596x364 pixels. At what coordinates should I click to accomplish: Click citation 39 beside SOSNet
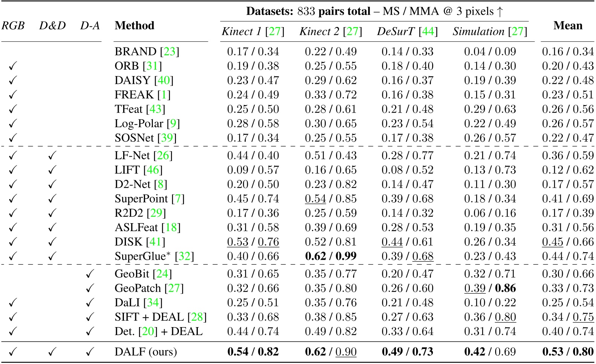click(x=167, y=138)
